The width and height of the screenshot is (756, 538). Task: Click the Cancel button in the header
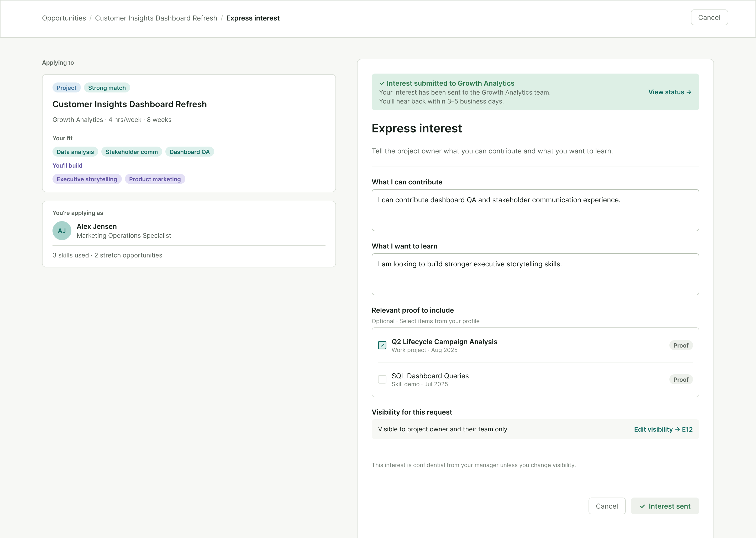(x=709, y=18)
